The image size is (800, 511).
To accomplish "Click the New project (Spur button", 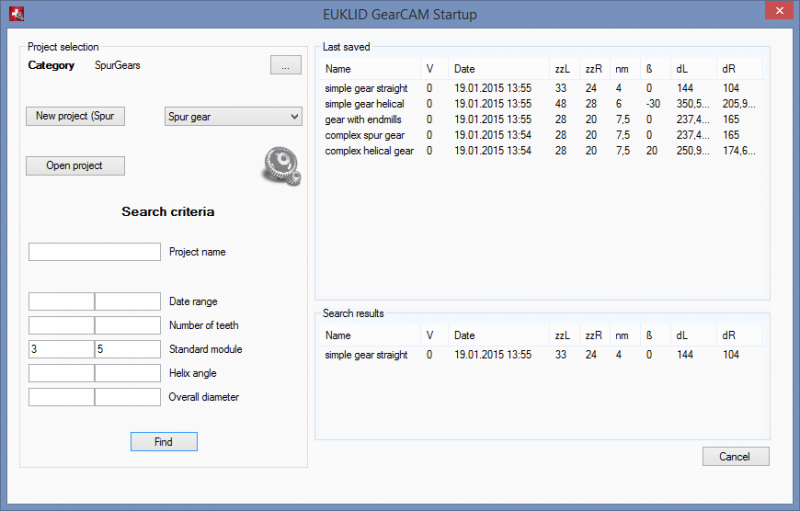I will tap(75, 116).
